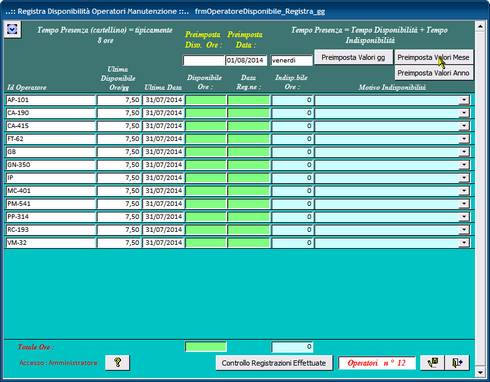Select operator ID cell PP-314
The image size is (490, 382).
pyautogui.click(x=51, y=217)
